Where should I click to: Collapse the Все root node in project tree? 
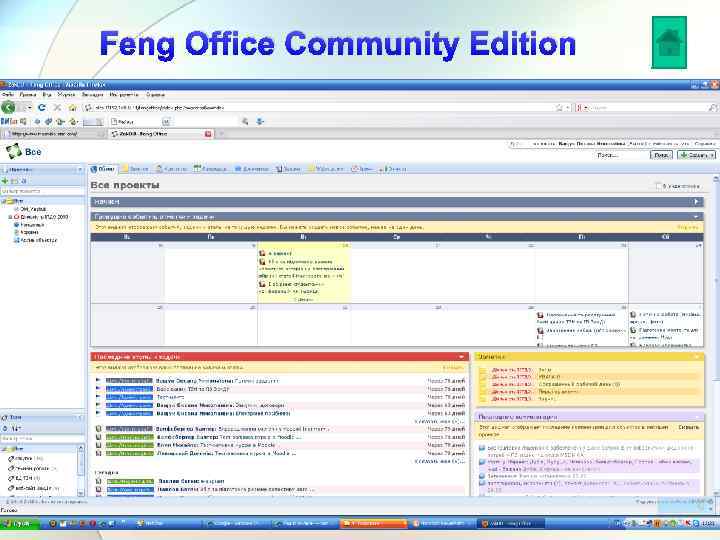(x=3, y=201)
